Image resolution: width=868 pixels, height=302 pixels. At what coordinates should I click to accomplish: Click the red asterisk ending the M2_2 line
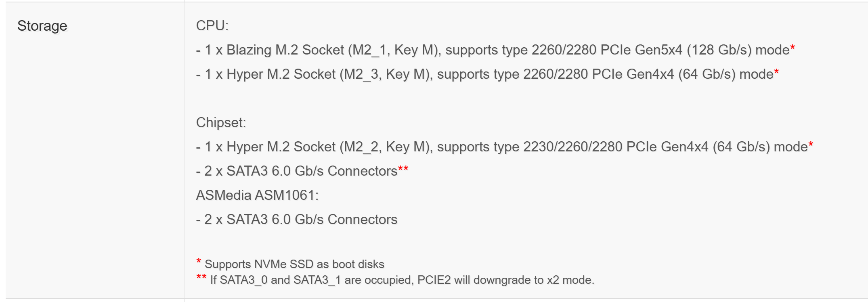tap(811, 145)
